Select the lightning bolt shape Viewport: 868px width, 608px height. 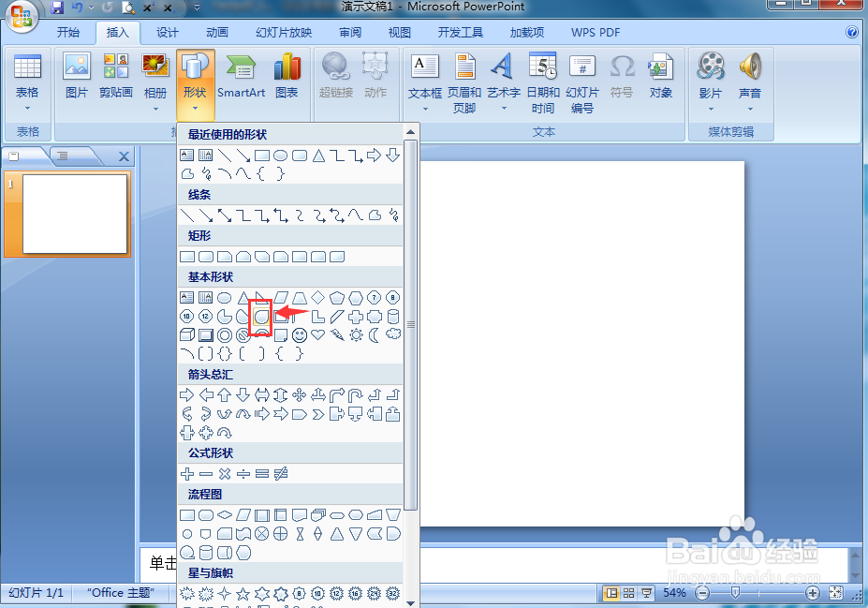tap(336, 334)
